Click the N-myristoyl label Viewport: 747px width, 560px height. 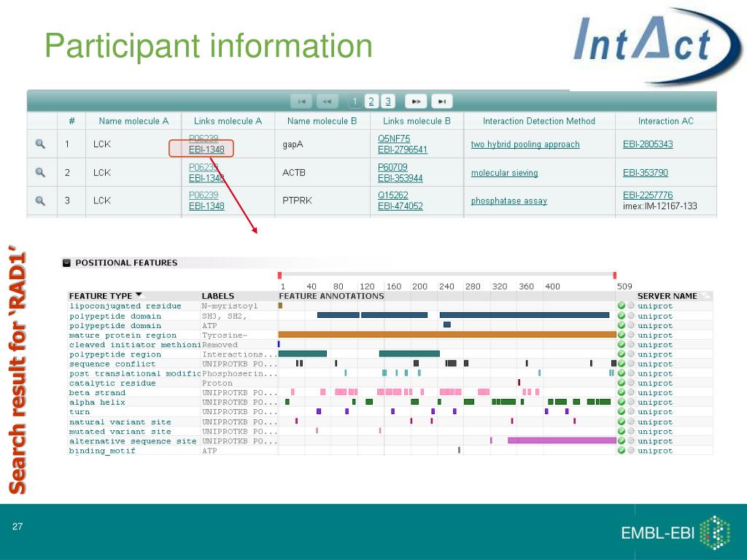(x=230, y=306)
